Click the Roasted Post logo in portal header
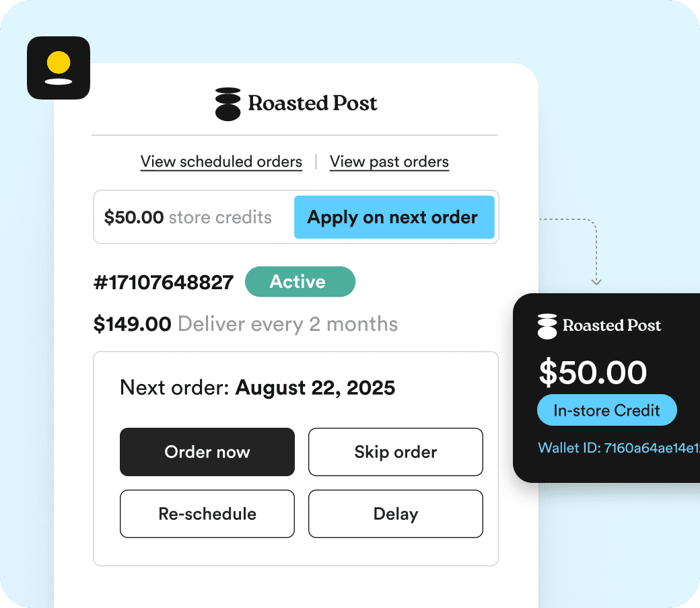Viewport: 700px width, 608px height. coord(228,104)
